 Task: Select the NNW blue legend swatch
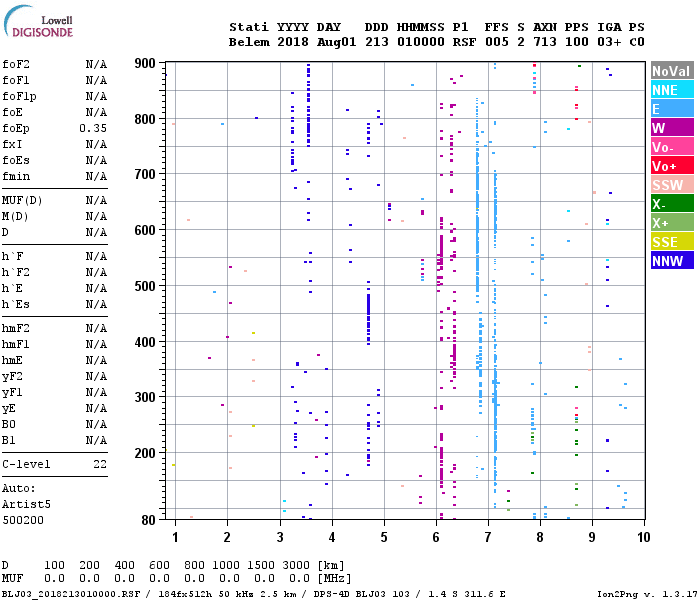[x=672, y=261]
